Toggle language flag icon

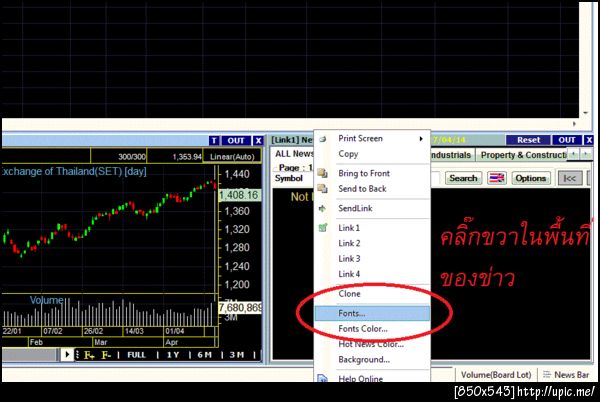496,178
